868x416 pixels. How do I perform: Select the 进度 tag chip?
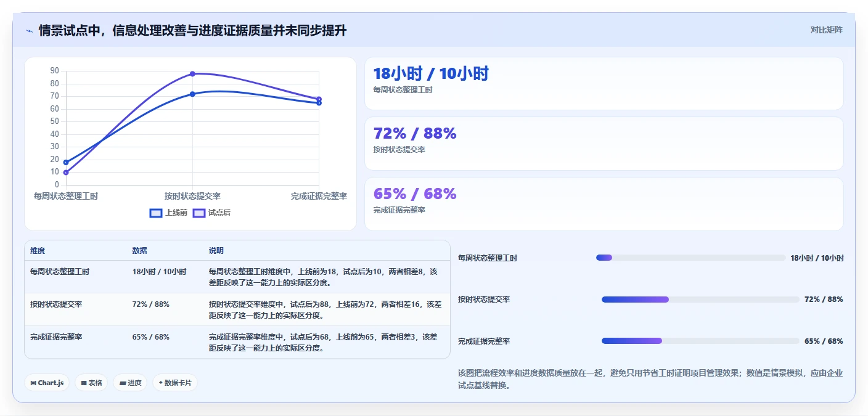[x=130, y=383]
